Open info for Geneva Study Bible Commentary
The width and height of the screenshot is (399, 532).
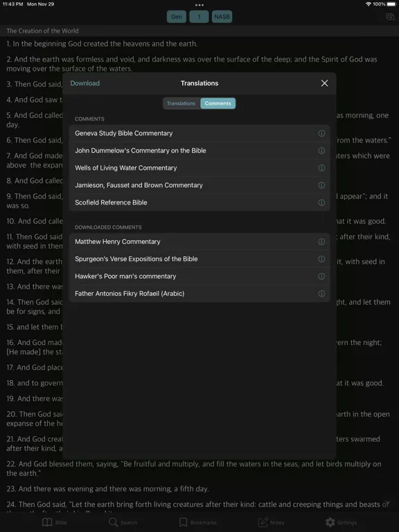321,133
